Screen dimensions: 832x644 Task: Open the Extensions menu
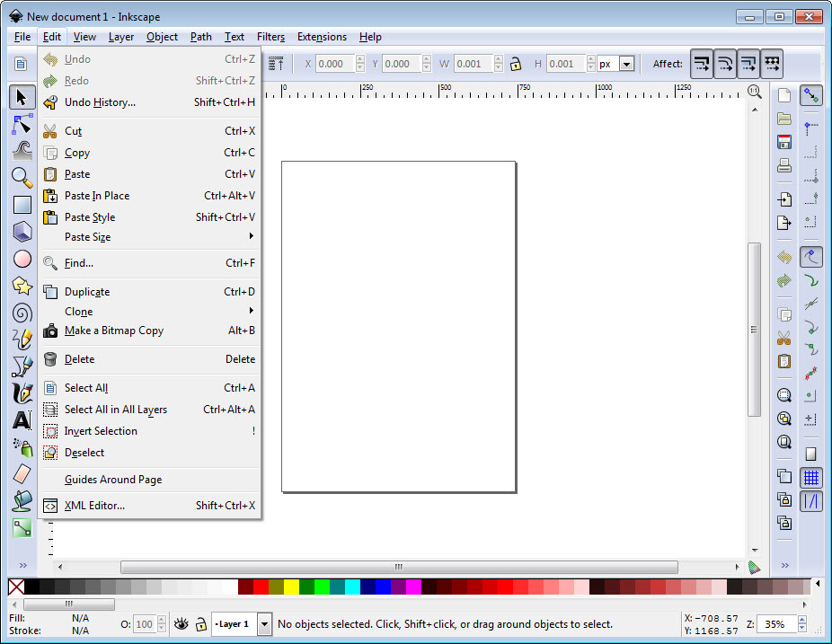point(322,37)
